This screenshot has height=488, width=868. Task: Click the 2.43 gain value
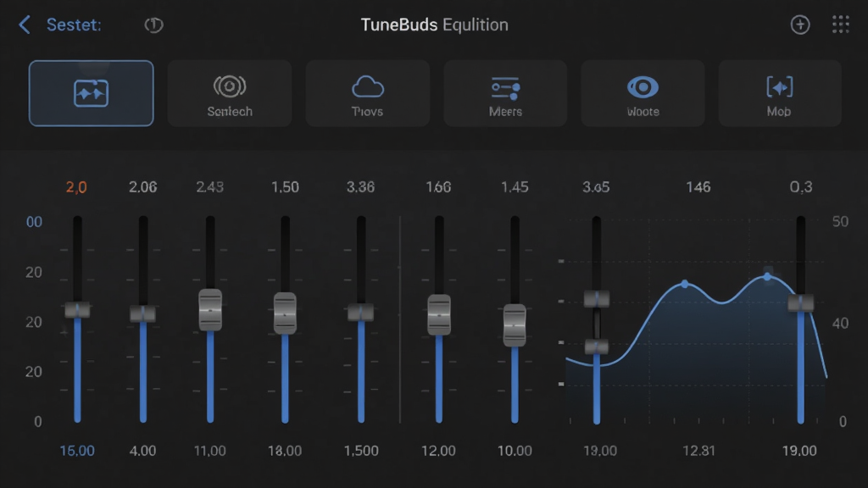(x=210, y=187)
